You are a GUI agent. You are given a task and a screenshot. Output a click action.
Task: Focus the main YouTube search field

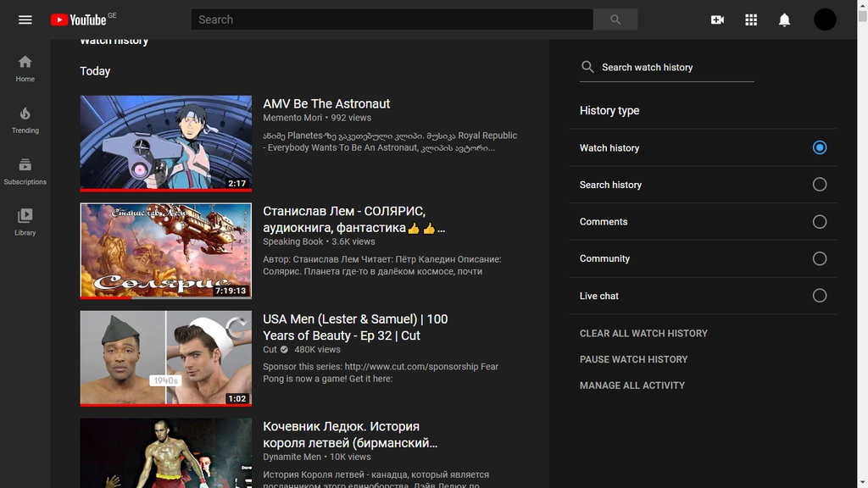point(392,20)
